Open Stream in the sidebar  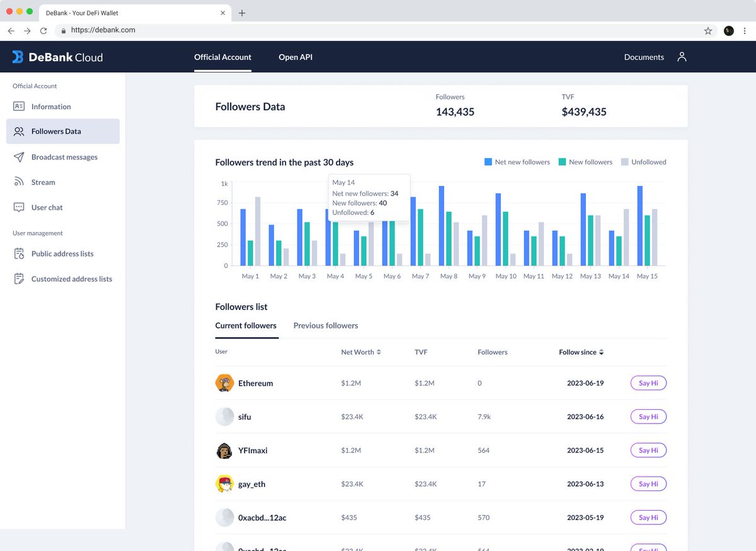[x=63, y=182]
